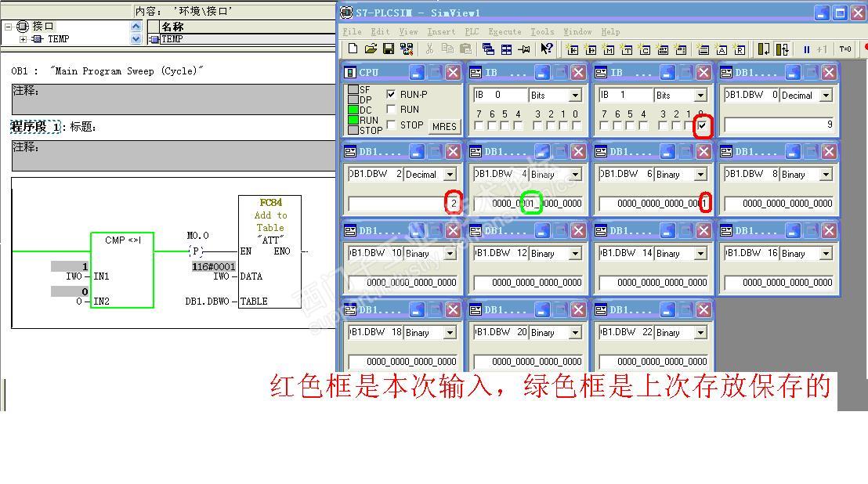Image resolution: width=868 pixels, height=484 pixels.
Task: Toggle bit 0 checkbox of IB 0
Action: [577, 126]
